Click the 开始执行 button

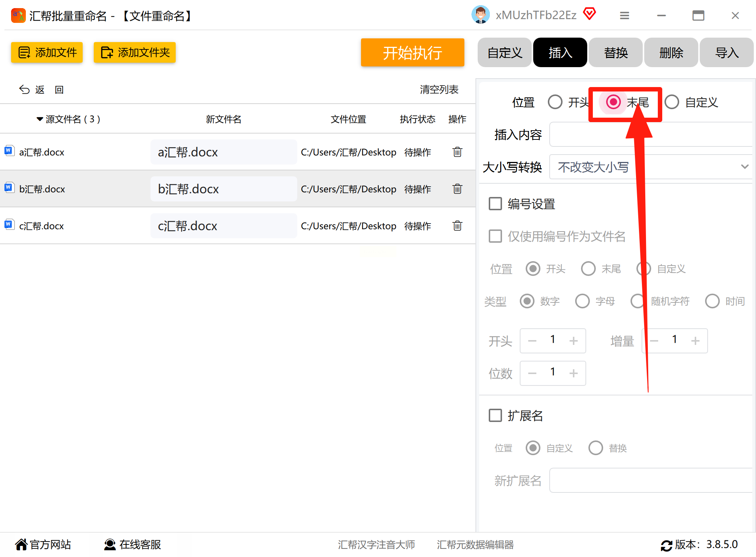[412, 53]
